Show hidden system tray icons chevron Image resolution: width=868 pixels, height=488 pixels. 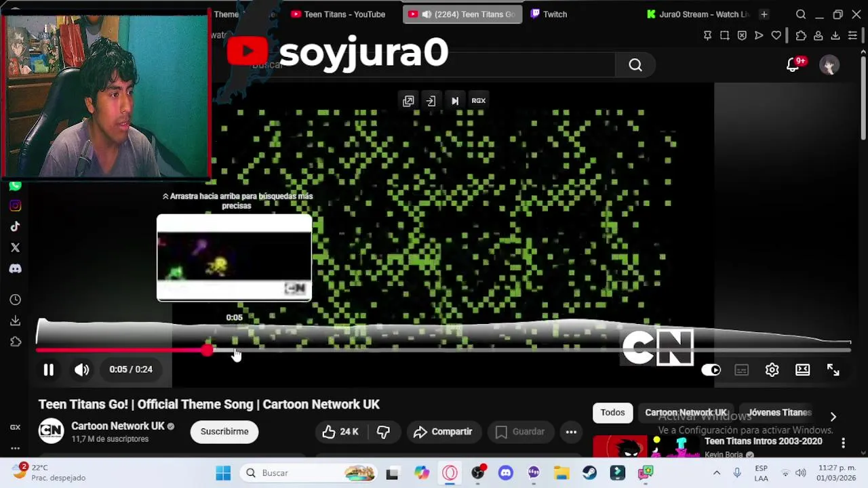pos(717,473)
